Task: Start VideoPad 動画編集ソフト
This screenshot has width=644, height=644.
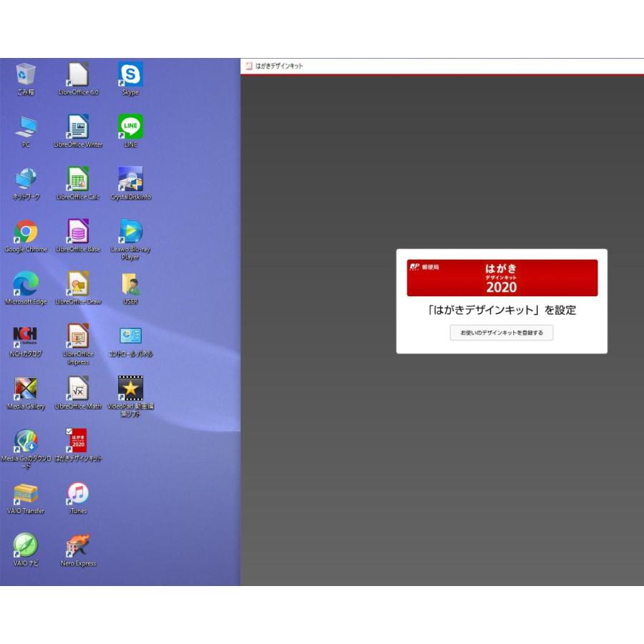Action: pyautogui.click(x=130, y=389)
